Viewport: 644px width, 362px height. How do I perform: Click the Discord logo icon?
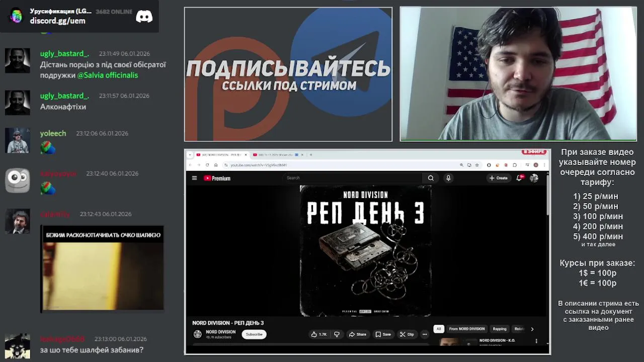click(144, 17)
